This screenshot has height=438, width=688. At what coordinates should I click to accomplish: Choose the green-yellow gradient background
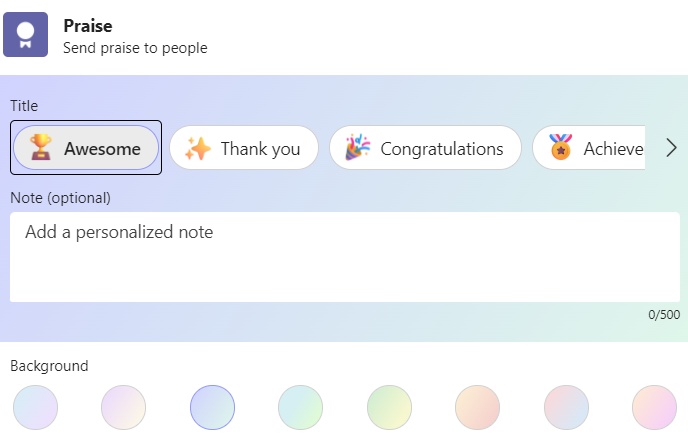click(x=390, y=408)
